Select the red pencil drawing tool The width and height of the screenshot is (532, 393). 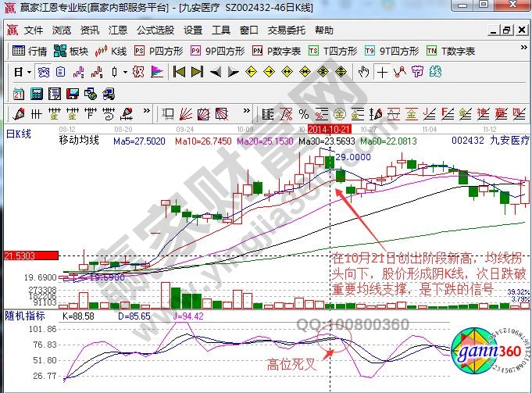pyautogui.click(x=18, y=114)
